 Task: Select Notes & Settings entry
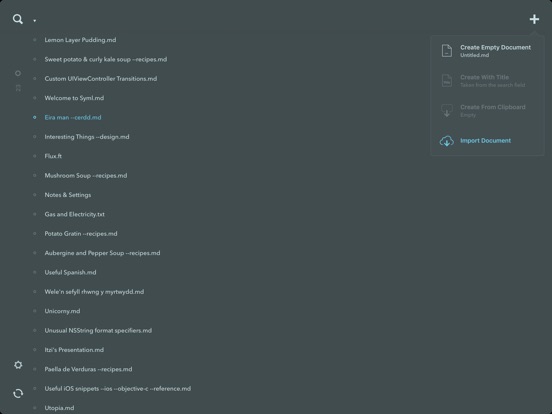click(x=68, y=195)
